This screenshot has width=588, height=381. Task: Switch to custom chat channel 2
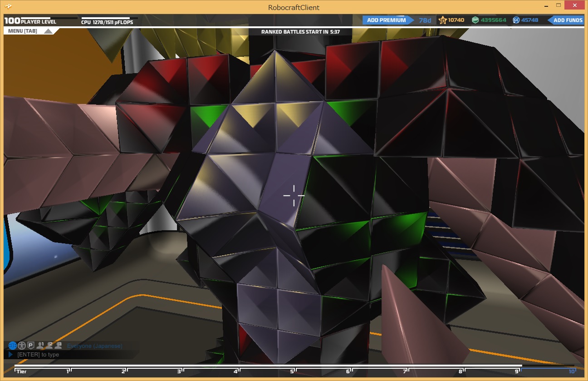pyautogui.click(x=49, y=346)
